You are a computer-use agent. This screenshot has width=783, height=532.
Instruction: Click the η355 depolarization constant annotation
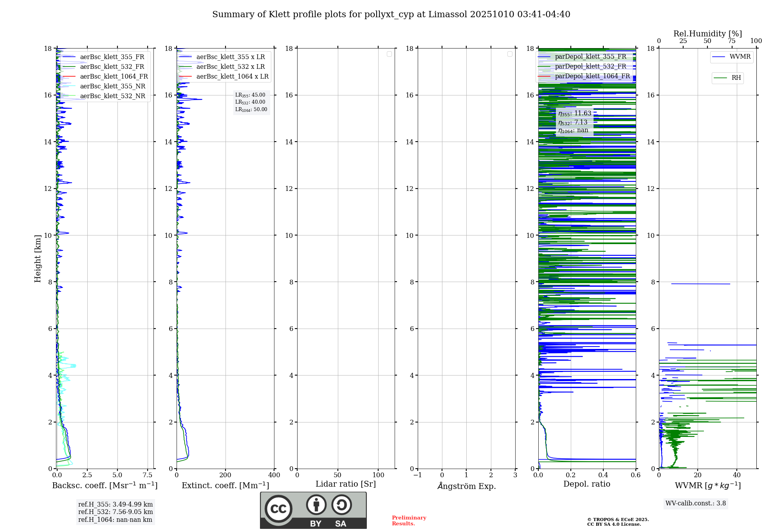[x=575, y=113]
